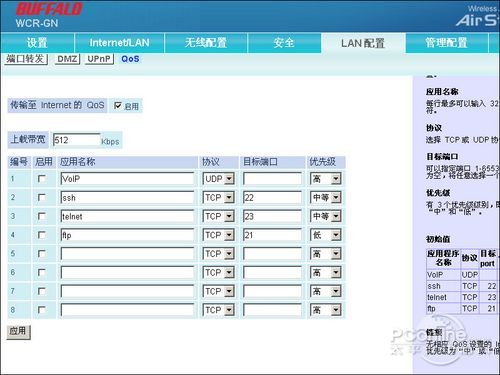Open the ssh priority 中等 dropdown
The image size is (500, 375).
326,197
